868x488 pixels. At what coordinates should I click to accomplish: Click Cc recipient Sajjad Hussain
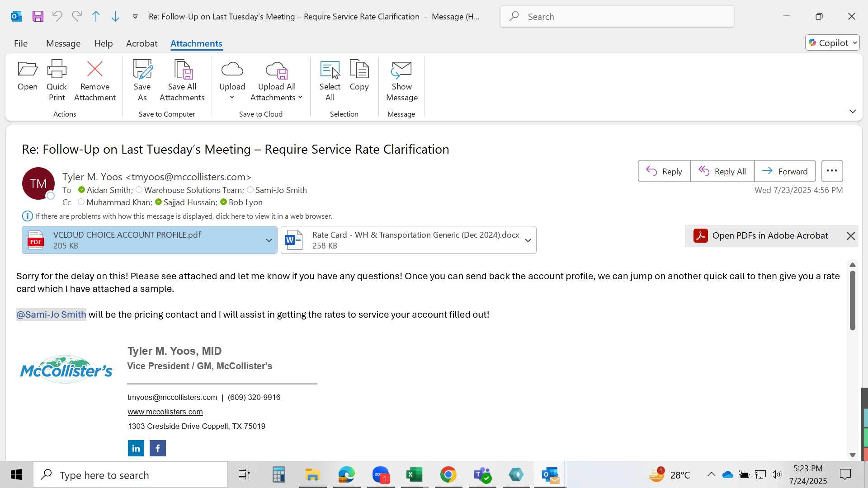click(x=190, y=202)
